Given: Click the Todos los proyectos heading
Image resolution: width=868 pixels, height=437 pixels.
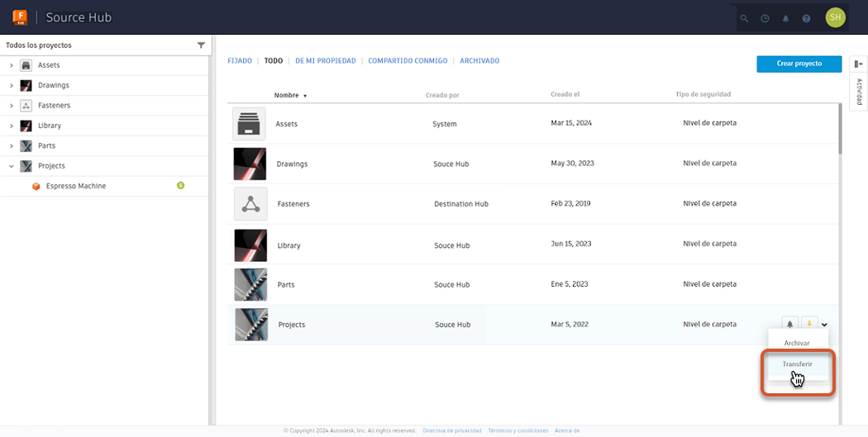Looking at the screenshot, I should pos(39,45).
